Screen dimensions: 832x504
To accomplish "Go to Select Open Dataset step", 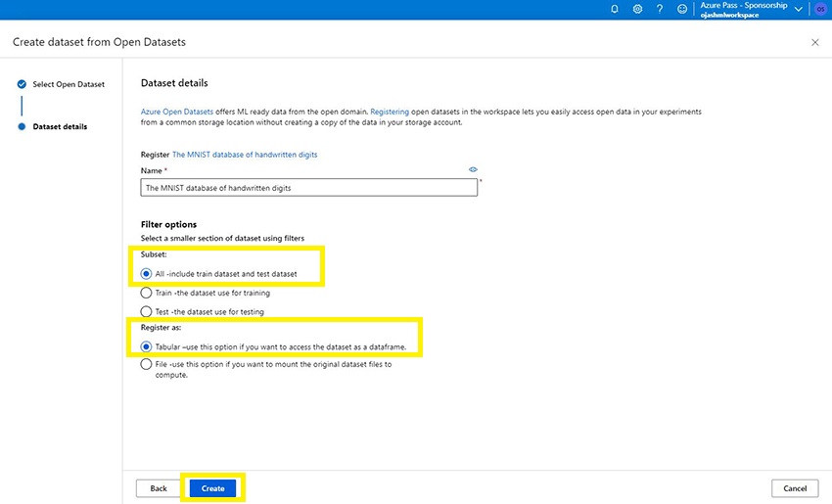I will pyautogui.click(x=69, y=84).
